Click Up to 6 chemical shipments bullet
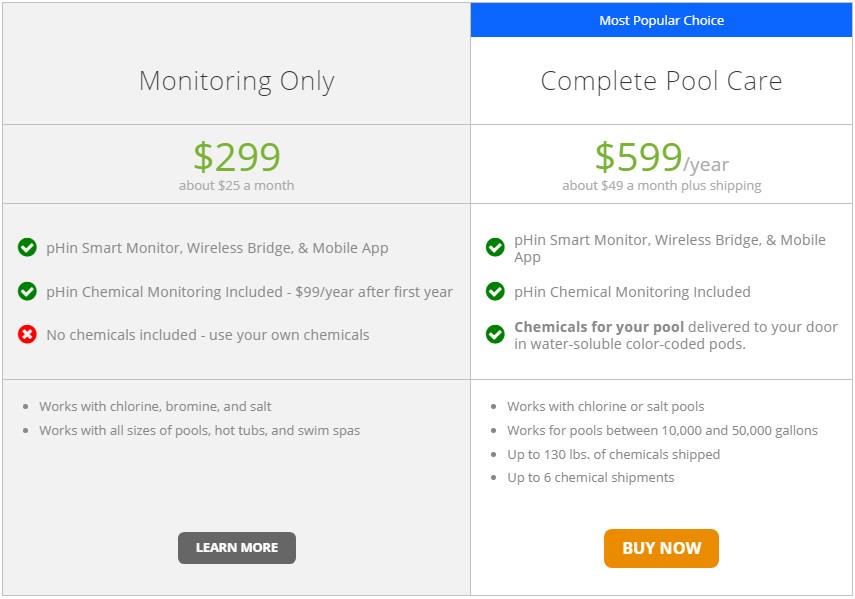Image resolution: width=855 pixels, height=599 pixels. (x=590, y=478)
